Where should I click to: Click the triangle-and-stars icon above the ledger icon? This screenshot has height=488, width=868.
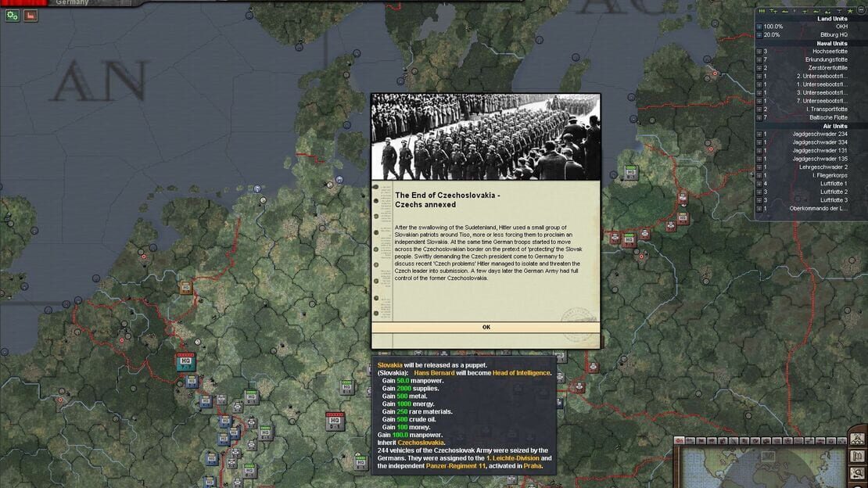(858, 440)
